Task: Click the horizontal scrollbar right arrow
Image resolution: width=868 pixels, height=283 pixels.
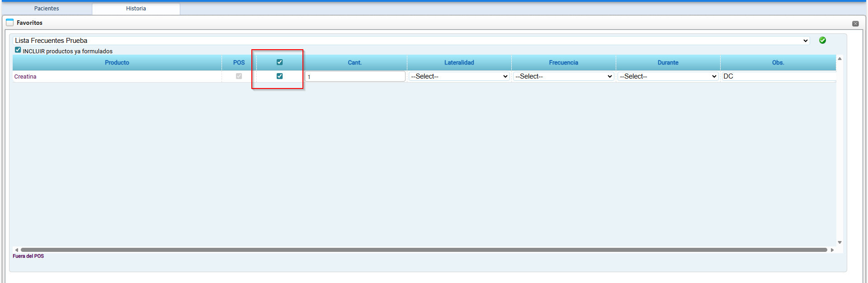Action: point(832,250)
